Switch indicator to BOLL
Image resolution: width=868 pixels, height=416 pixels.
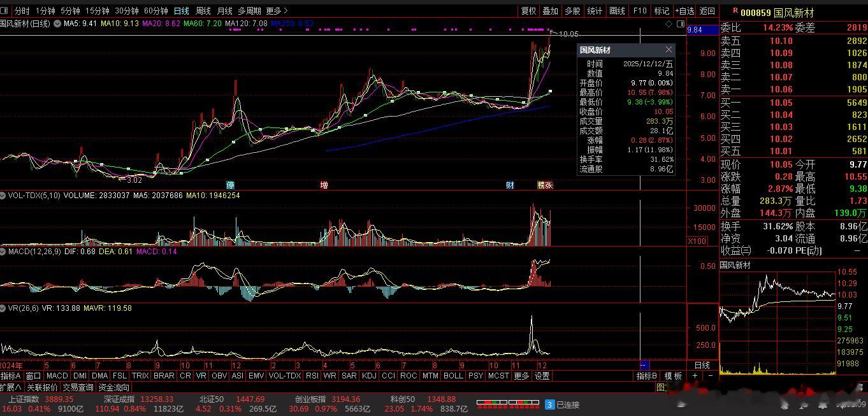pyautogui.click(x=453, y=376)
